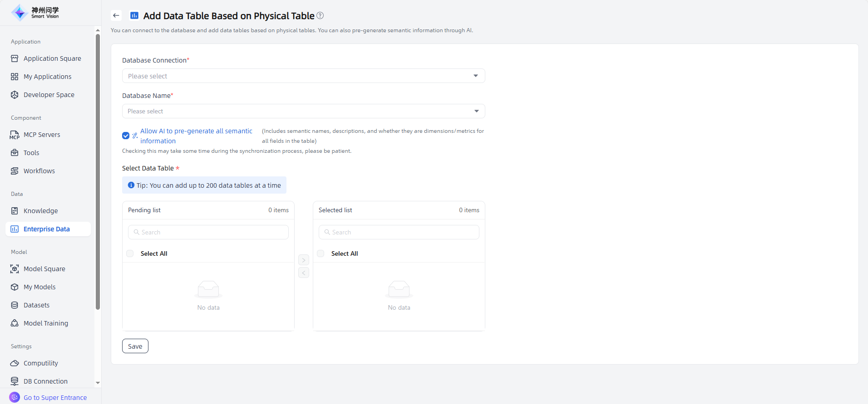Expand the Database Name dropdown
868x404 pixels.
pos(303,111)
